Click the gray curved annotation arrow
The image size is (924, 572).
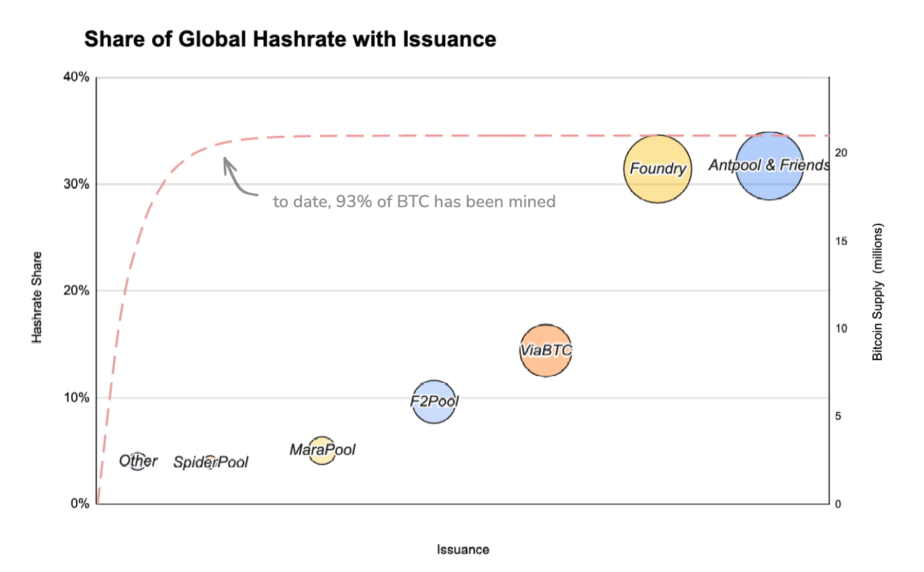[x=237, y=179]
